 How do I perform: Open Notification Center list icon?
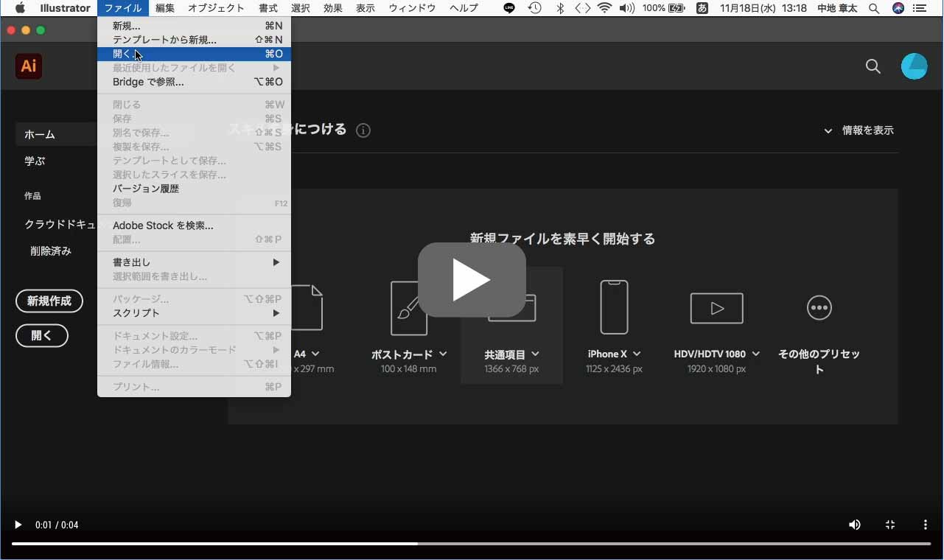coord(921,8)
